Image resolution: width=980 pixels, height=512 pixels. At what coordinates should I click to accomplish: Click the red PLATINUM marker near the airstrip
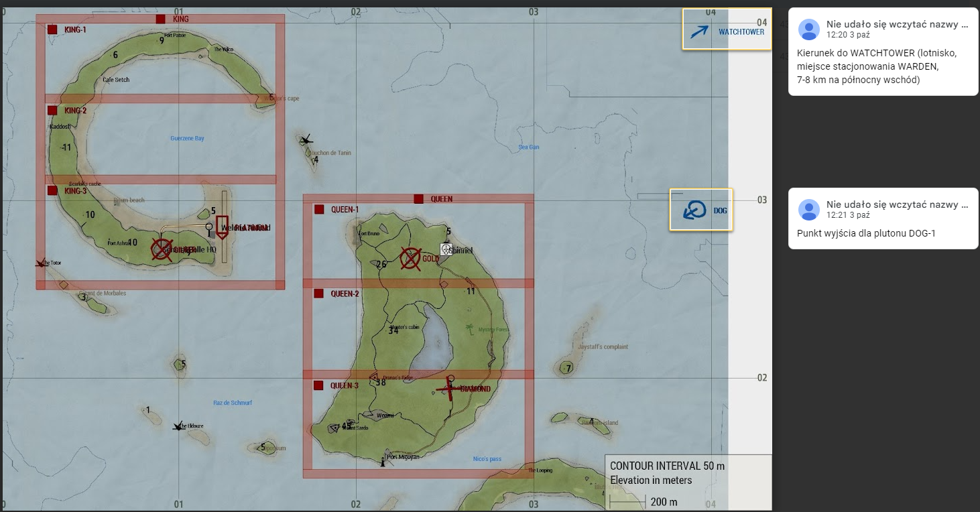[x=223, y=227]
